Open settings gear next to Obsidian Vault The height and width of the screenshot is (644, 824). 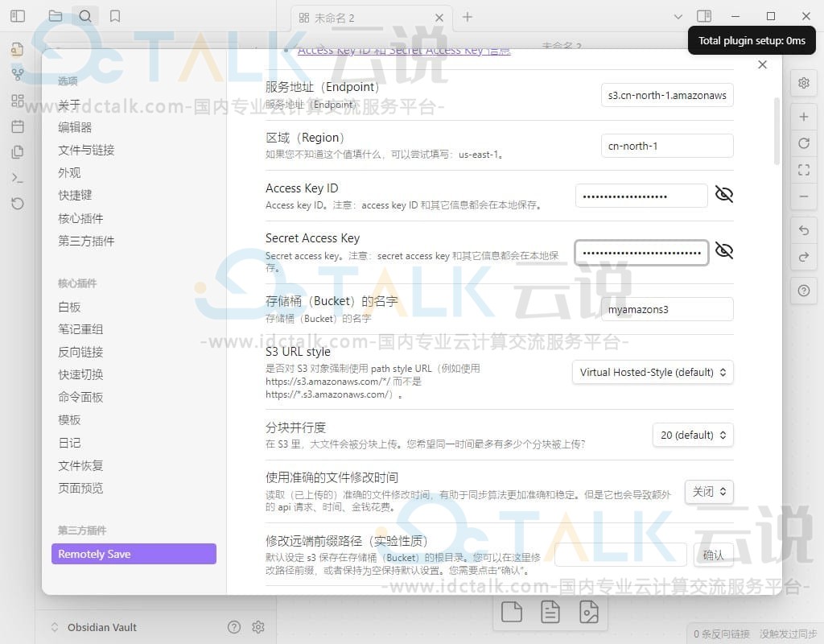click(x=258, y=626)
